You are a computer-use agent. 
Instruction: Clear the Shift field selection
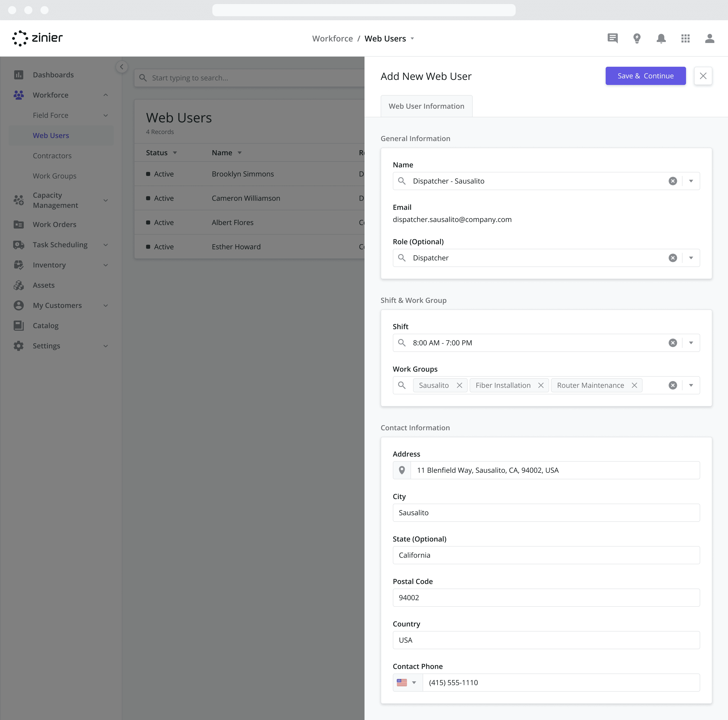(673, 343)
